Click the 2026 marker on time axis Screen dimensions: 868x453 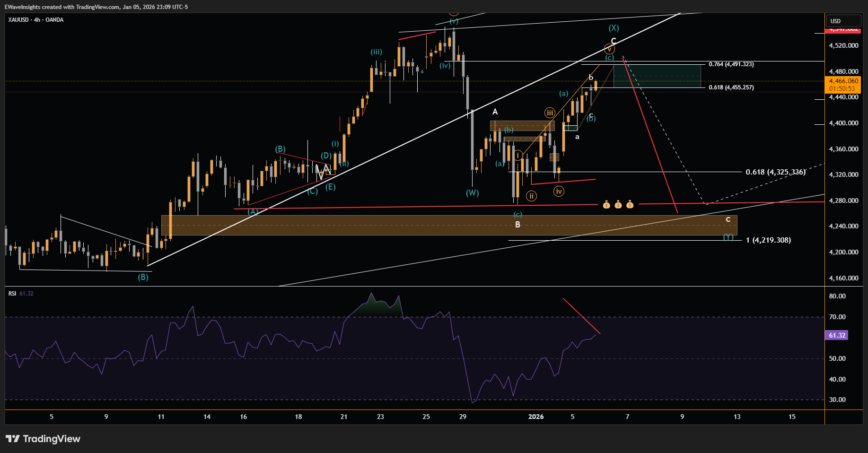click(536, 417)
